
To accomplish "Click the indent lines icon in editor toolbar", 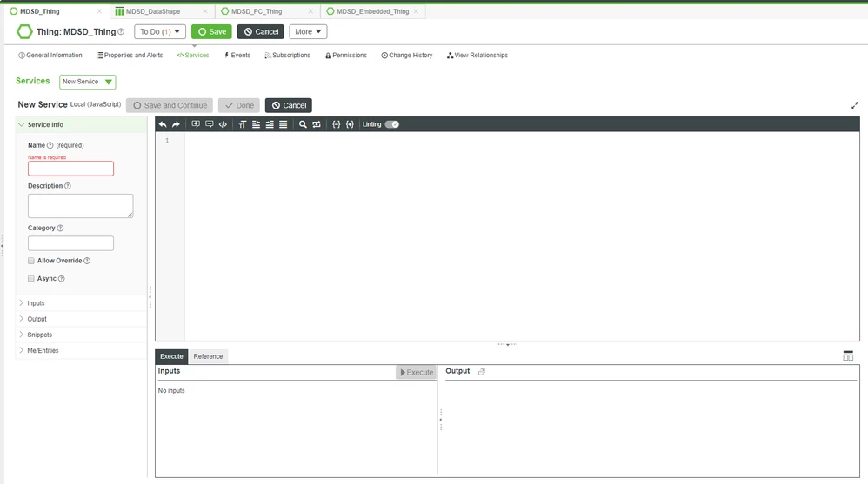I will tap(270, 124).
